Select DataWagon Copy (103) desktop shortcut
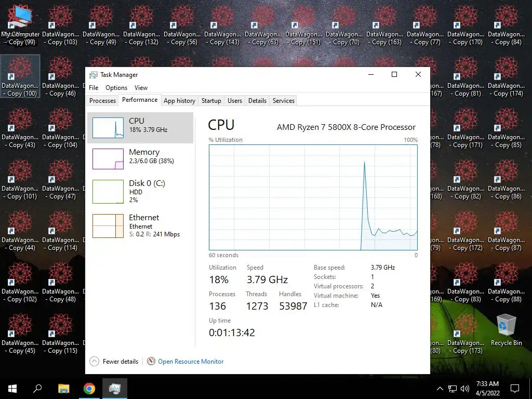Screen dimensions: 532x399 61,25
